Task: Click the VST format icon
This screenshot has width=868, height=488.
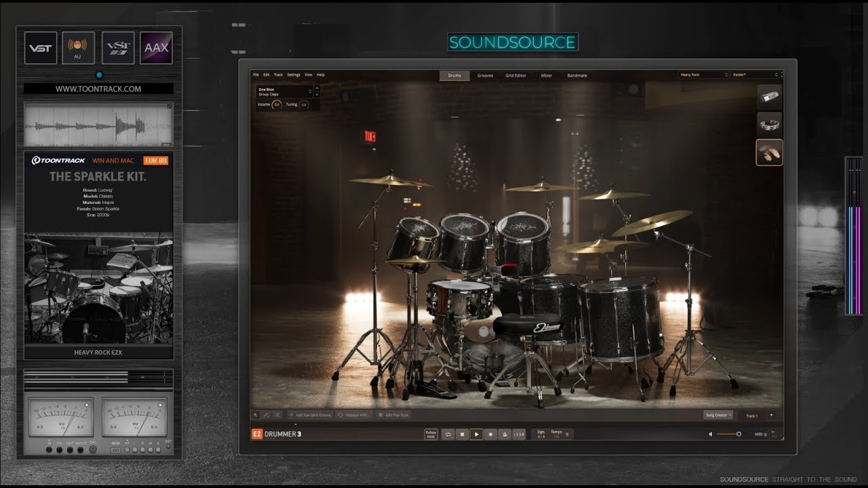Action: [40, 48]
